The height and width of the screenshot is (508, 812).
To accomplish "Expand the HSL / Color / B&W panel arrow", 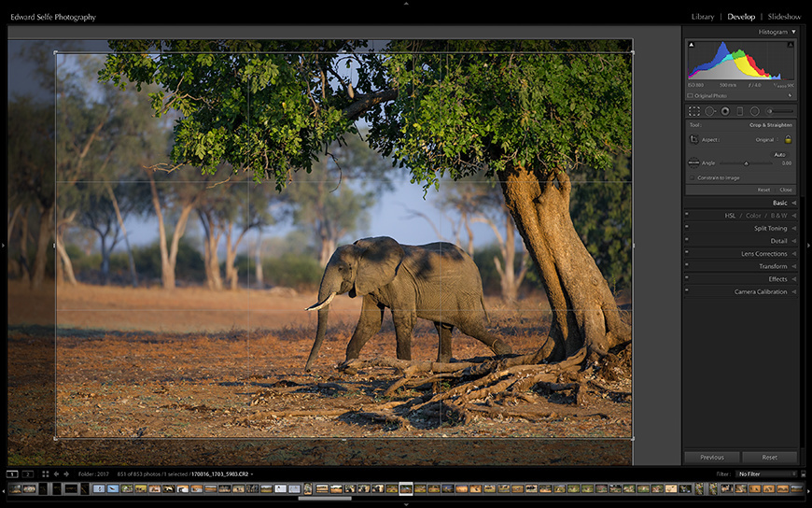I will pyautogui.click(x=793, y=216).
